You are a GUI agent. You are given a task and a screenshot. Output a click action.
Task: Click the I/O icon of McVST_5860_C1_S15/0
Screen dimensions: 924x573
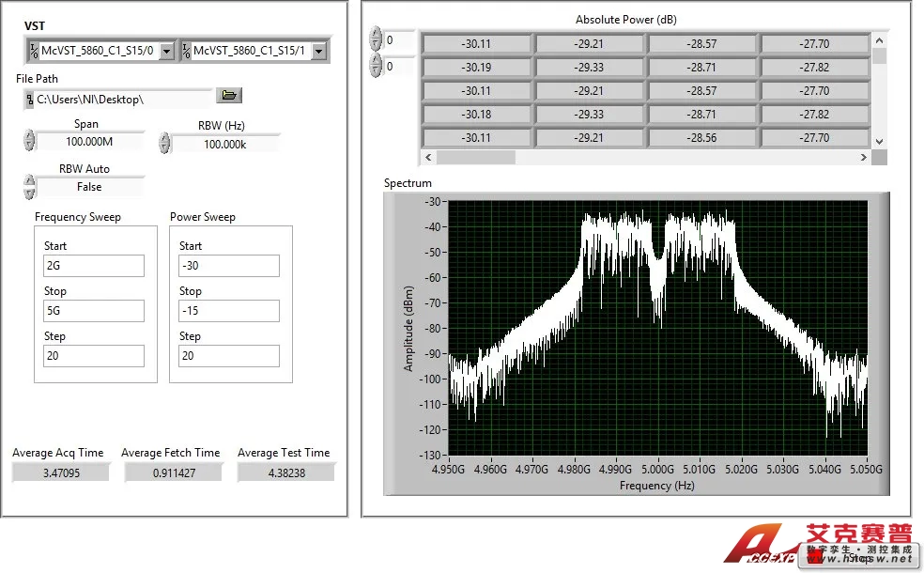pyautogui.click(x=33, y=51)
